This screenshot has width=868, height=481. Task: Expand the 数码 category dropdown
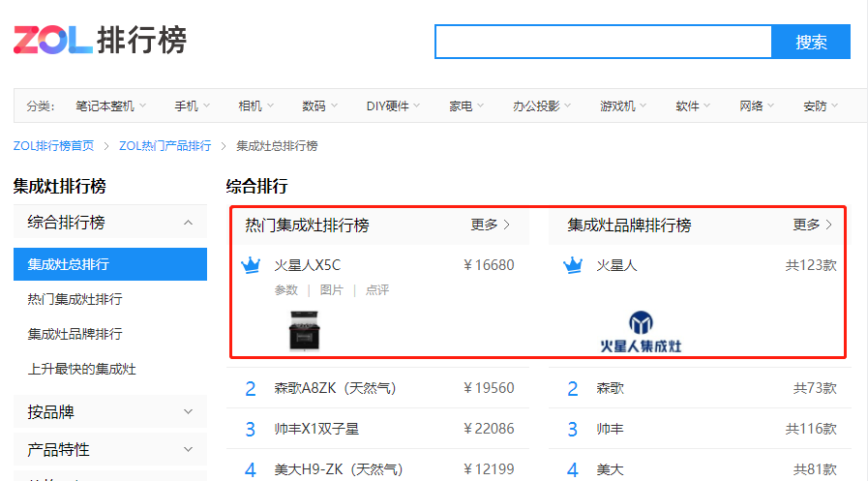(x=319, y=105)
